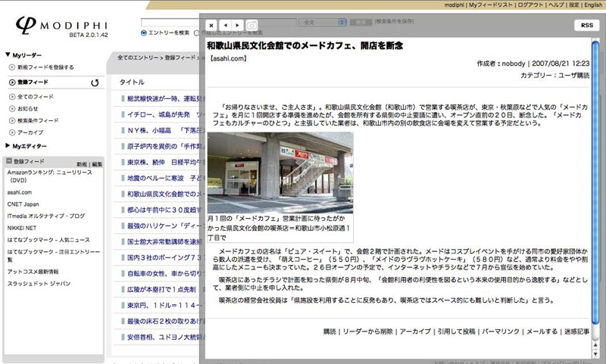The height and width of the screenshot is (364, 606).
Task: Open ITmedia オルタナティブ・ブログ feed
Action: [45, 216]
